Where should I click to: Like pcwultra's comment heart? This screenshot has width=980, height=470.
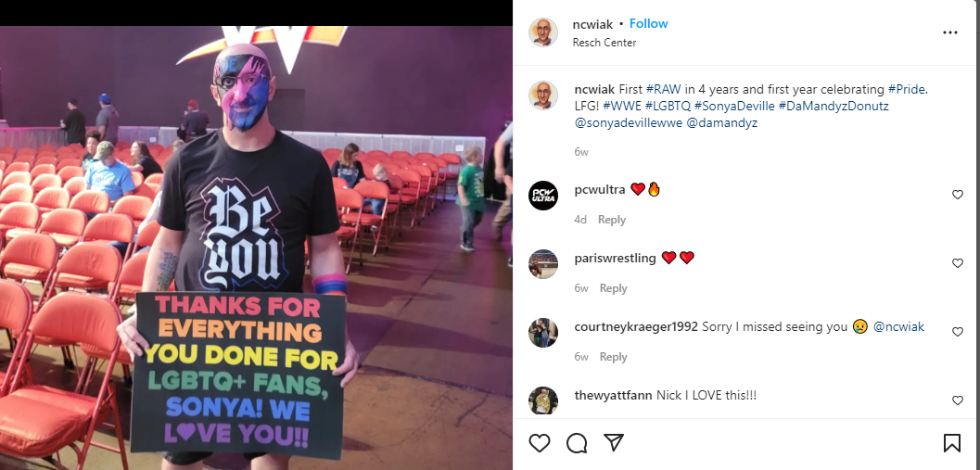point(958,195)
